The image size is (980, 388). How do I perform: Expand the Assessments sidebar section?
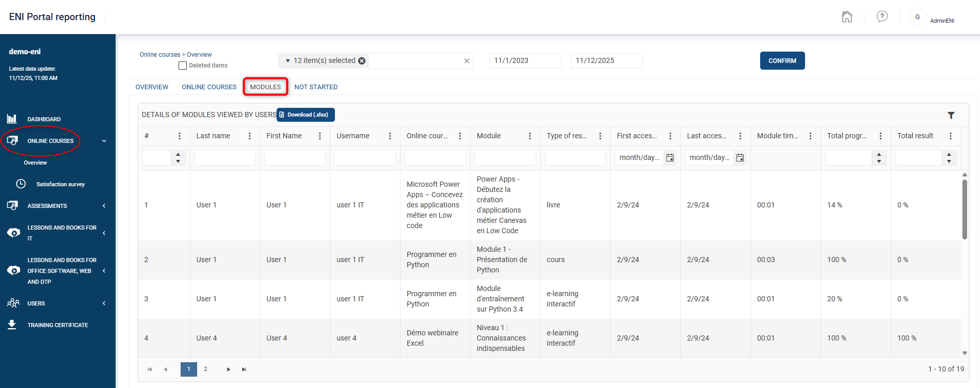104,206
